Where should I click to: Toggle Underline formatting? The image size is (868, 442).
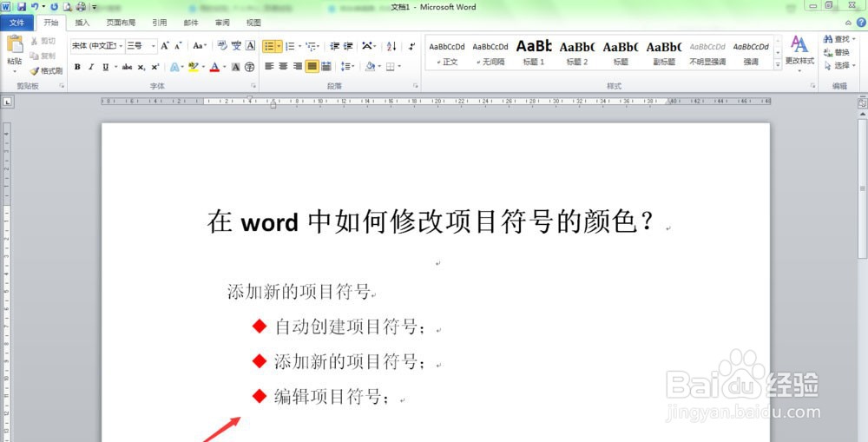coord(105,67)
